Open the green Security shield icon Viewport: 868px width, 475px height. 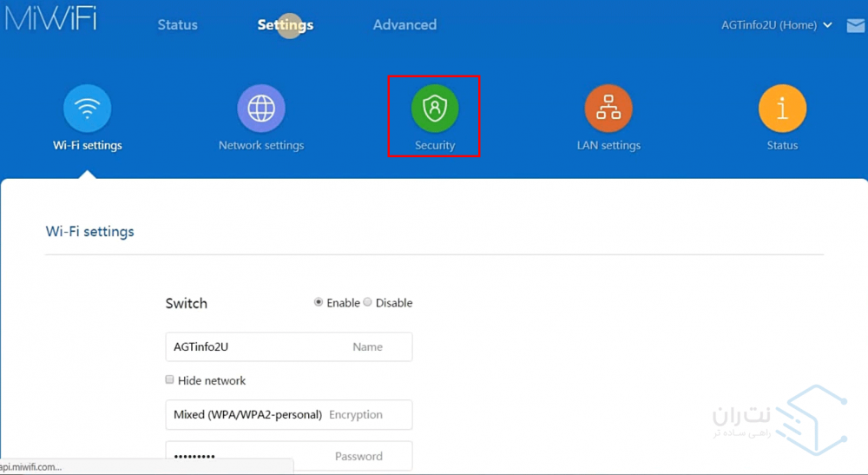click(x=435, y=109)
